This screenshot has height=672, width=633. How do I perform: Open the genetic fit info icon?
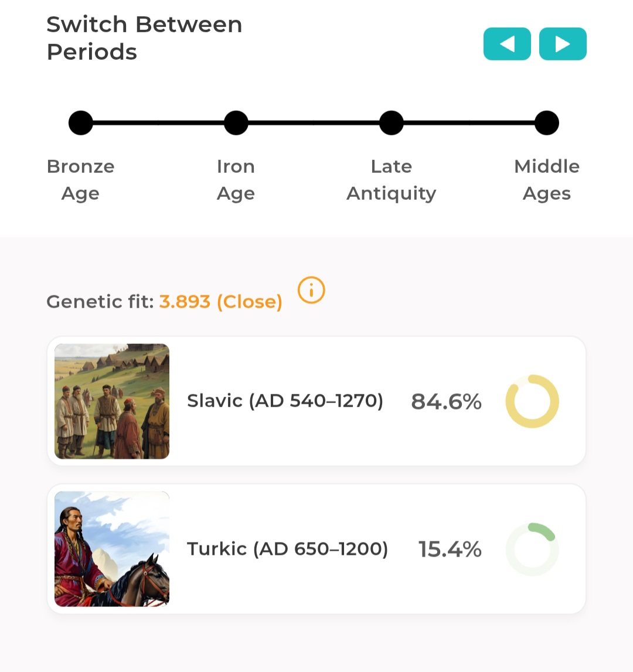click(311, 290)
